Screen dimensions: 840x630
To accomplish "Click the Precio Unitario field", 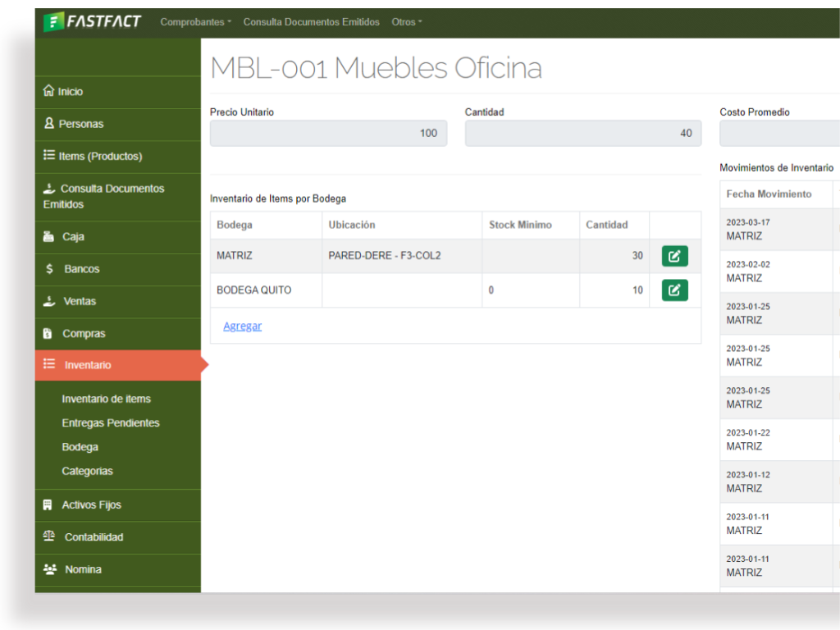I will pyautogui.click(x=328, y=133).
